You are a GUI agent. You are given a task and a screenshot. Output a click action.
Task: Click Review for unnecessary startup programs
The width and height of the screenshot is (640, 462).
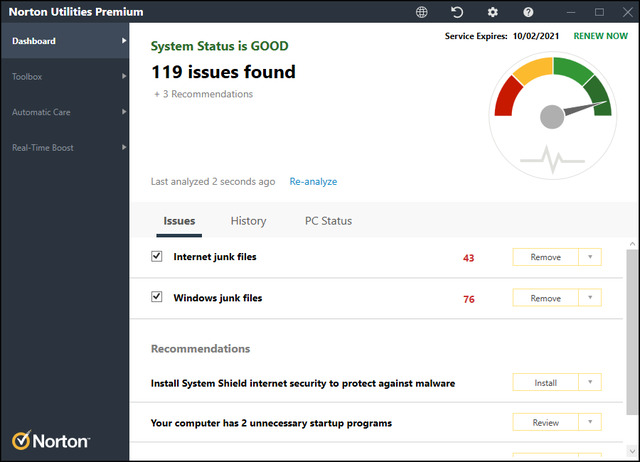pyautogui.click(x=545, y=423)
